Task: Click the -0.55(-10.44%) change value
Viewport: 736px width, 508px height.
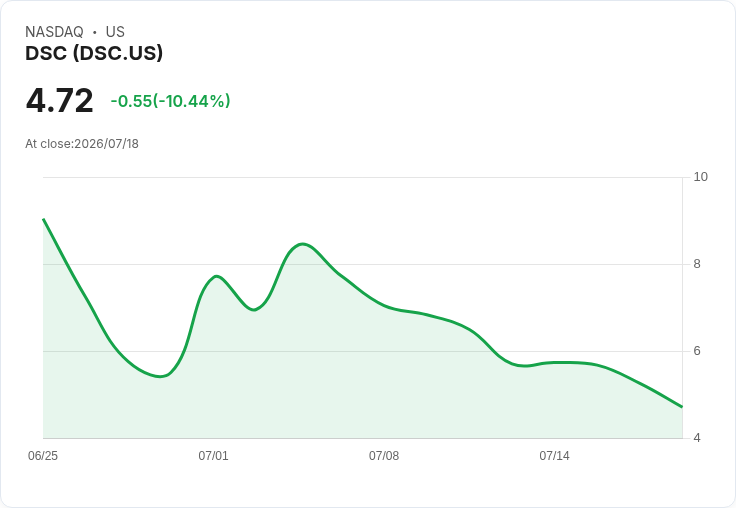Action: click(170, 101)
